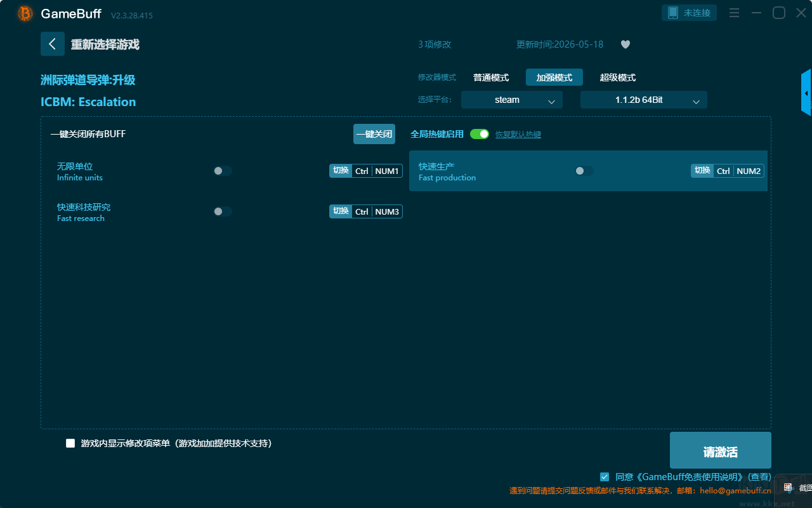This screenshot has height=508, width=812.
Task: Expand the blue side panel arrow
Action: coord(806,93)
